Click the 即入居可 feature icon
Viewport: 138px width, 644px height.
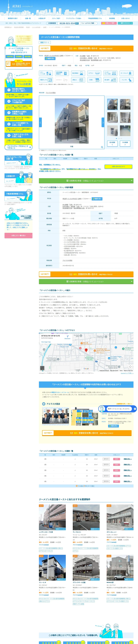coord(110,80)
